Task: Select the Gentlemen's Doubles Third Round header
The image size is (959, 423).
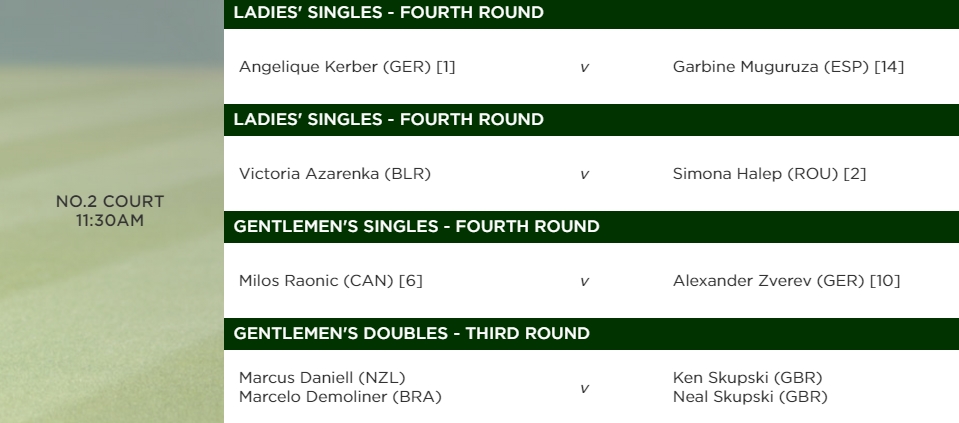Action: click(411, 334)
